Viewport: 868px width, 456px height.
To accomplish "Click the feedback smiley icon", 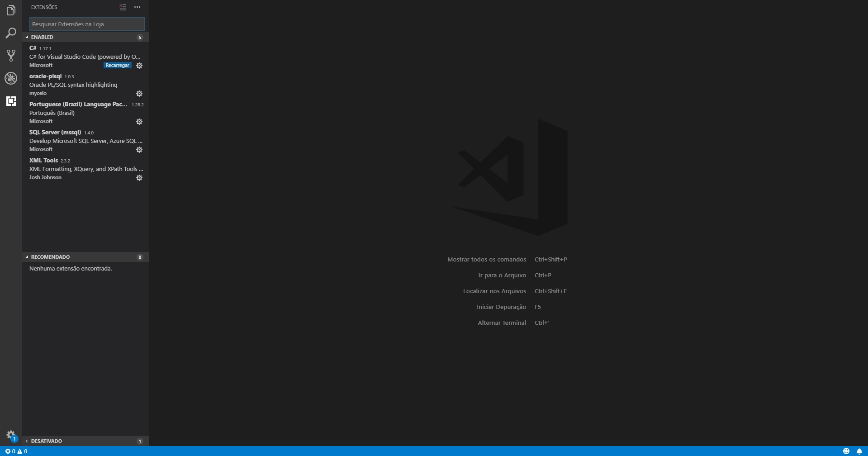I will point(846,451).
